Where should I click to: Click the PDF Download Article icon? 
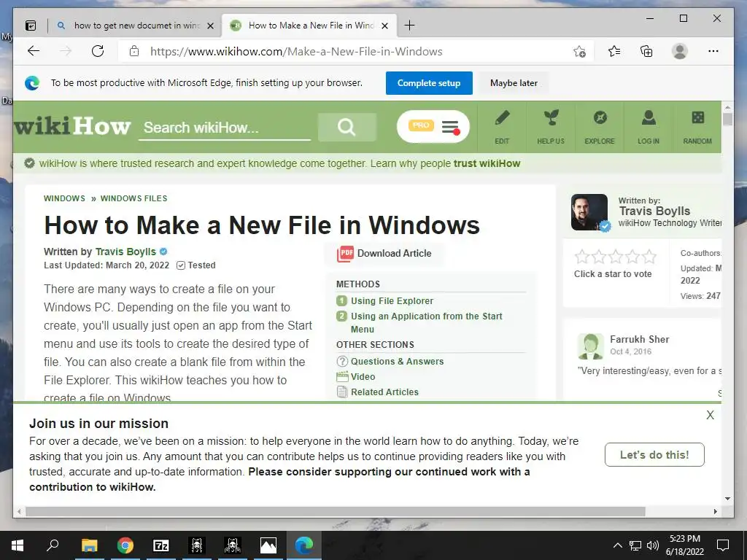pos(345,254)
